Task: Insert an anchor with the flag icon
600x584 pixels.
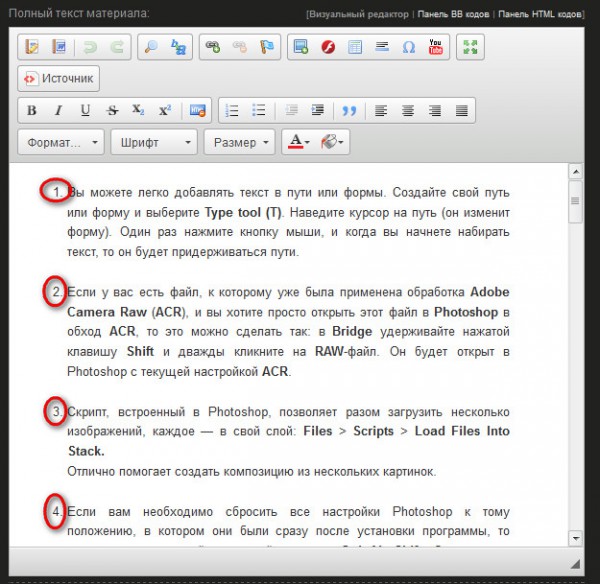Action: [267, 47]
